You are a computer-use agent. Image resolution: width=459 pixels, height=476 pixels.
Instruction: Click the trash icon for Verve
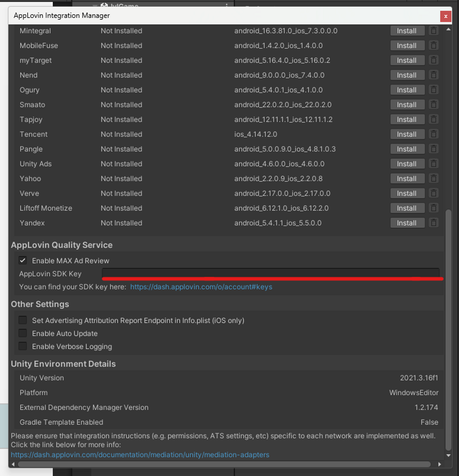pyautogui.click(x=434, y=193)
